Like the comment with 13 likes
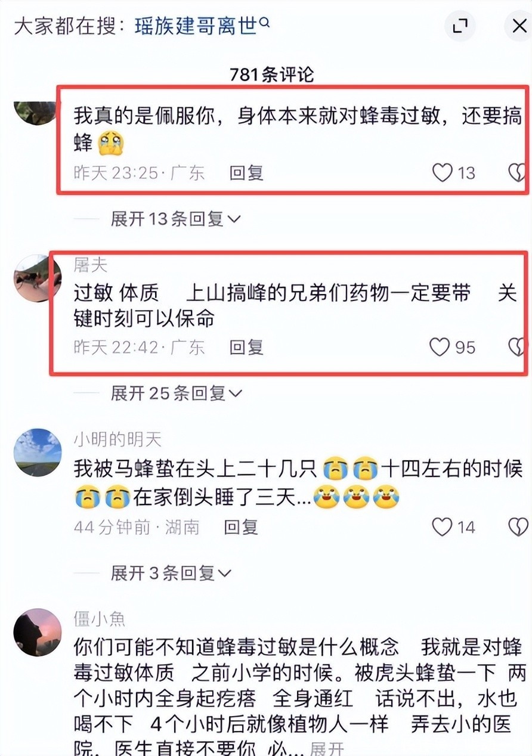Screen dimensions: 532x756 442,173
